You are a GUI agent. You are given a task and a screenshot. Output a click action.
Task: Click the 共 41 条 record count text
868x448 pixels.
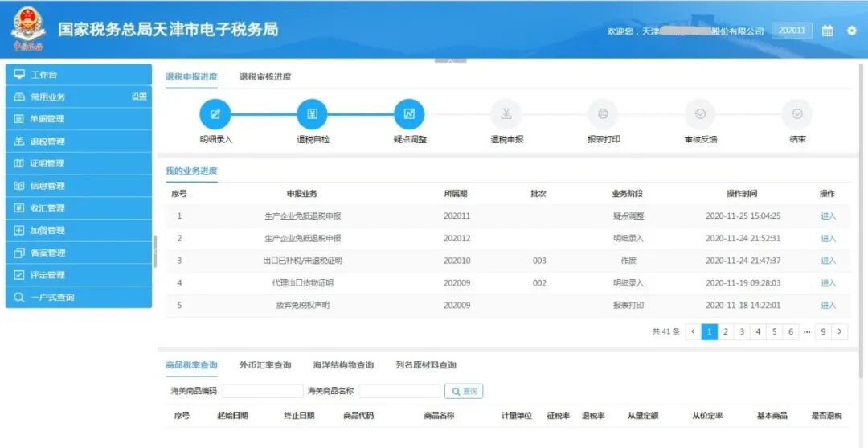tap(665, 331)
